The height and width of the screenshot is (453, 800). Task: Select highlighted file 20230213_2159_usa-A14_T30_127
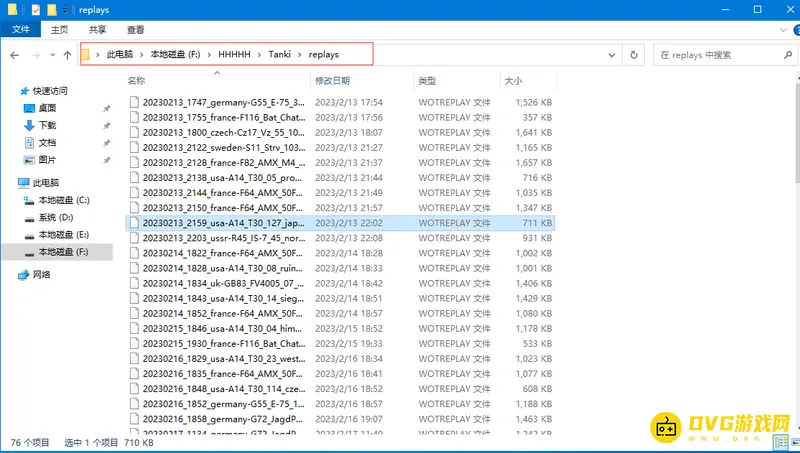click(340, 223)
